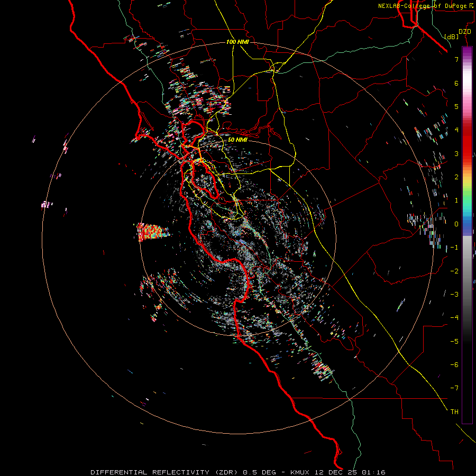Click the "TH" threshold label on the scale

click(x=454, y=412)
